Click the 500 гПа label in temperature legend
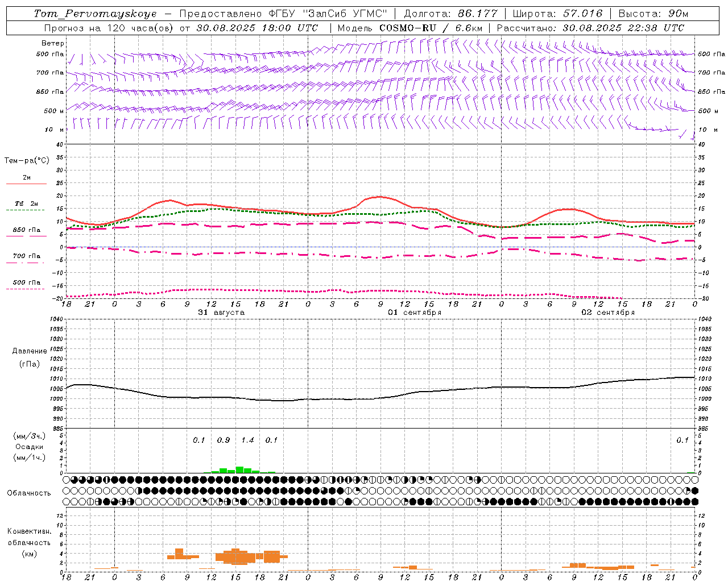Viewport: 728px width, 582px height. coord(27,282)
